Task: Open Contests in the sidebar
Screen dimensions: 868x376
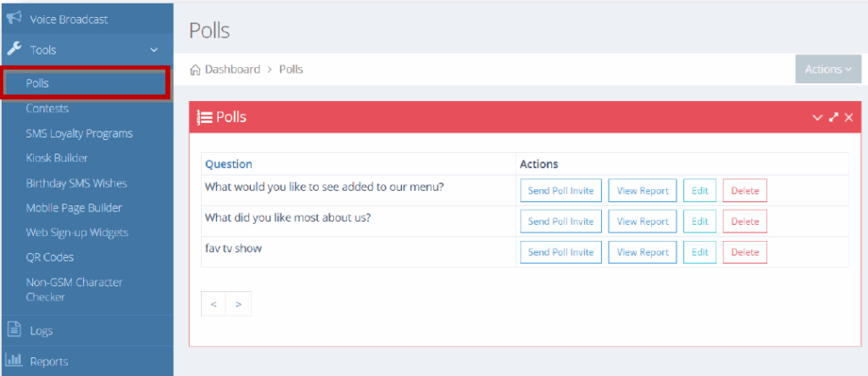Action: pos(47,108)
